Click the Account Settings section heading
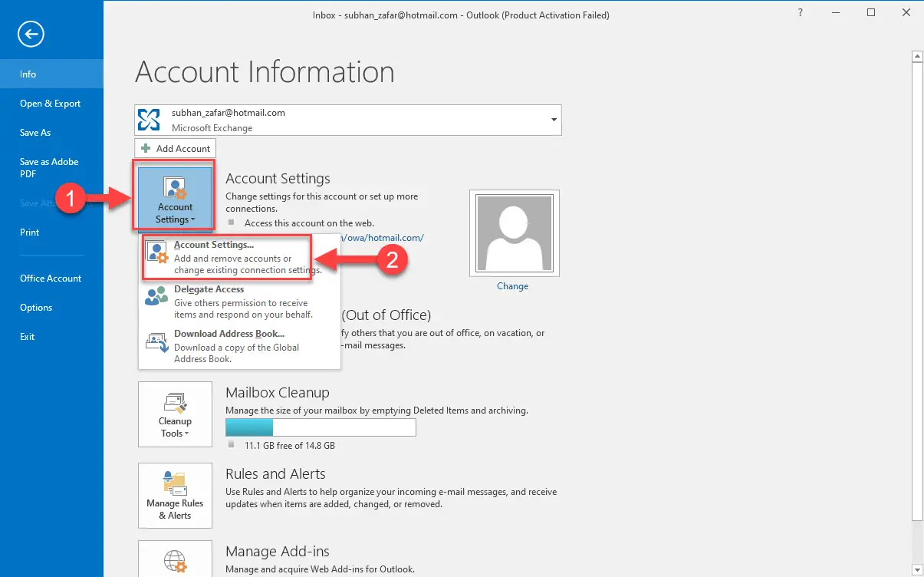 (278, 179)
